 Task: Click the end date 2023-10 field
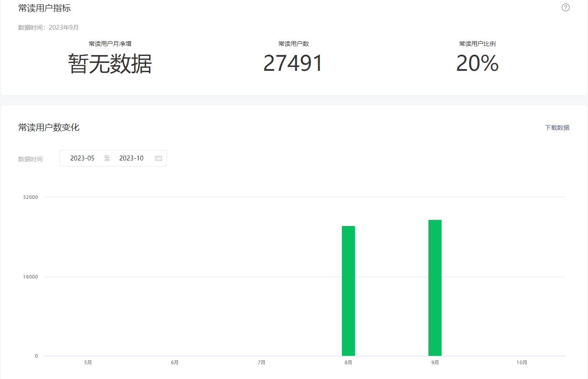click(131, 158)
